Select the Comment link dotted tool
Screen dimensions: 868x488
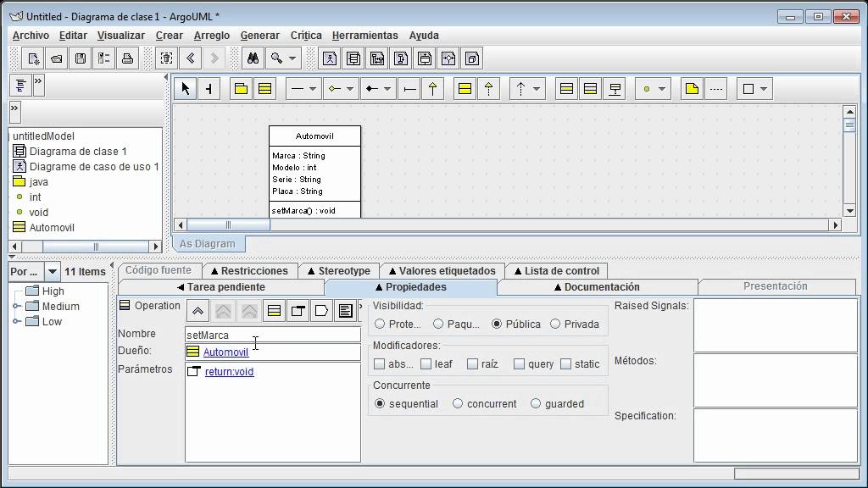tap(716, 88)
